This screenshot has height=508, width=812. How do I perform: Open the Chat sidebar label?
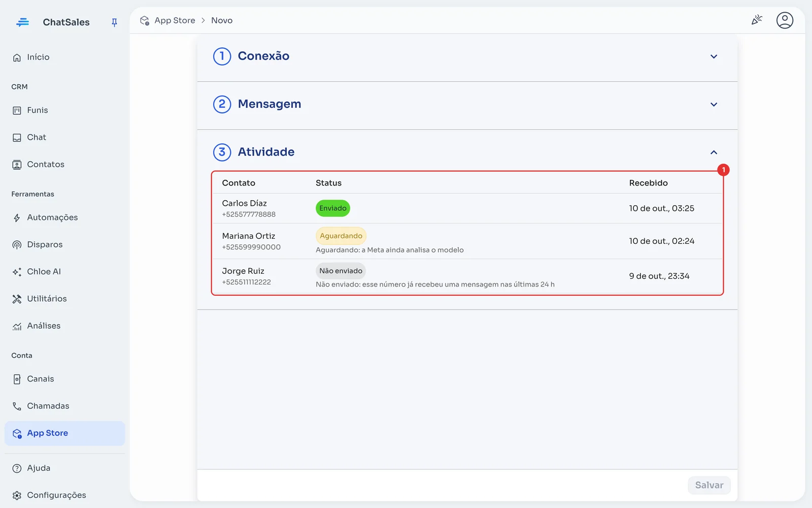click(x=37, y=137)
